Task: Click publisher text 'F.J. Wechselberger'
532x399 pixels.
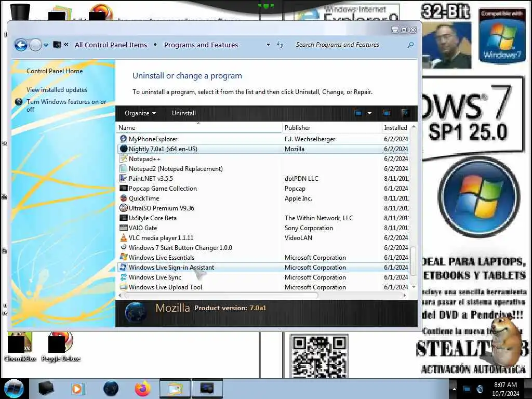Action: pyautogui.click(x=310, y=139)
